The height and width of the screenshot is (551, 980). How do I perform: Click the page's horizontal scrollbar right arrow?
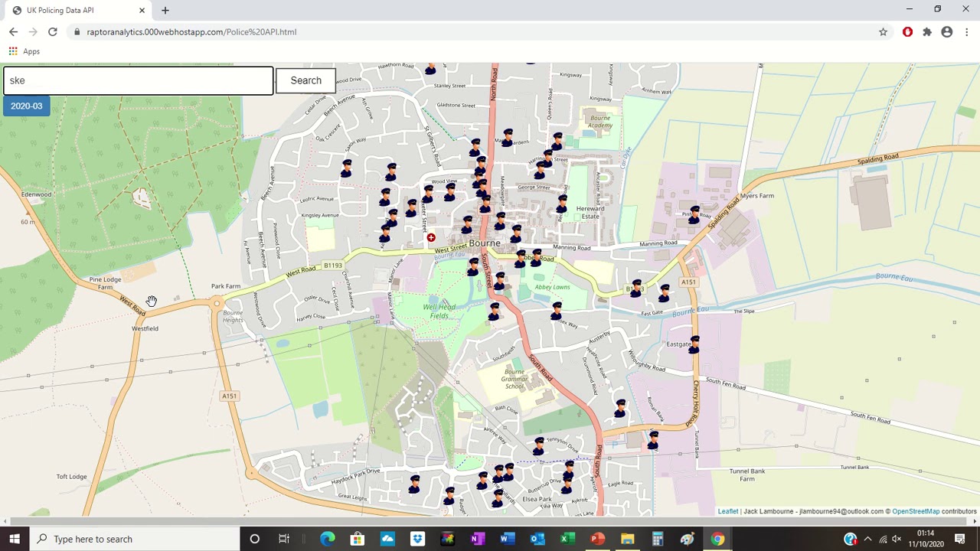pyautogui.click(x=975, y=522)
